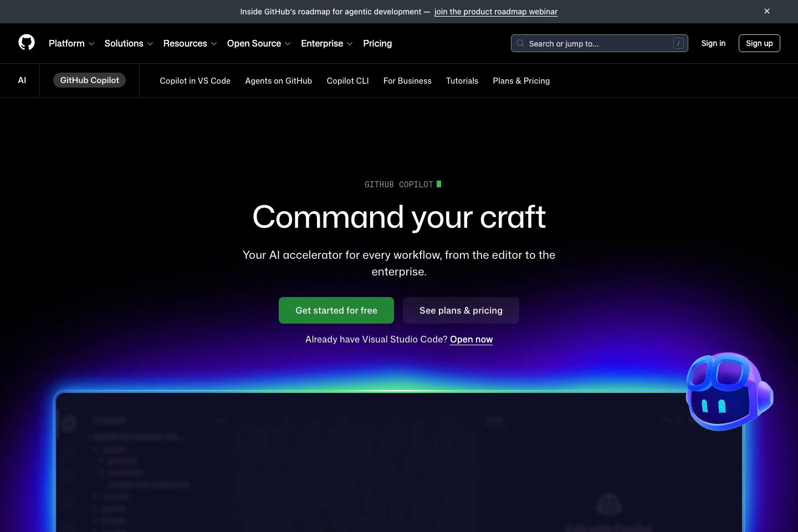Open the Open Source dropdown

point(258,43)
